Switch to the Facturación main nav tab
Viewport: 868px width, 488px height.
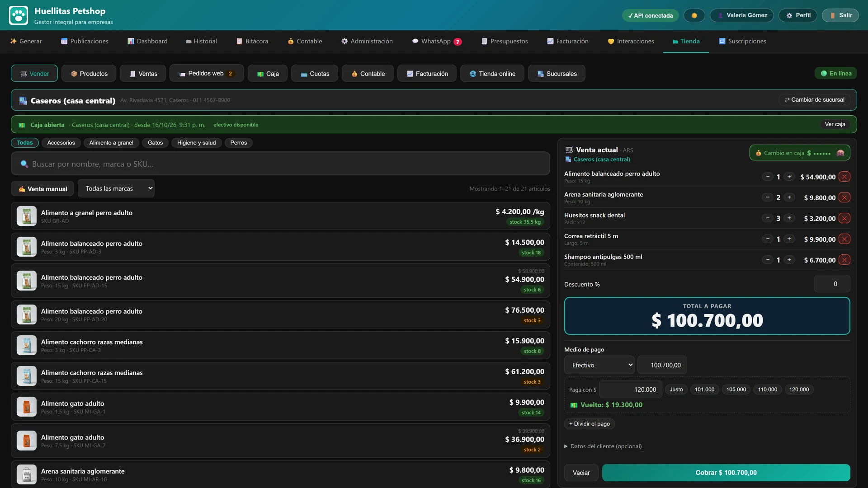(x=568, y=42)
